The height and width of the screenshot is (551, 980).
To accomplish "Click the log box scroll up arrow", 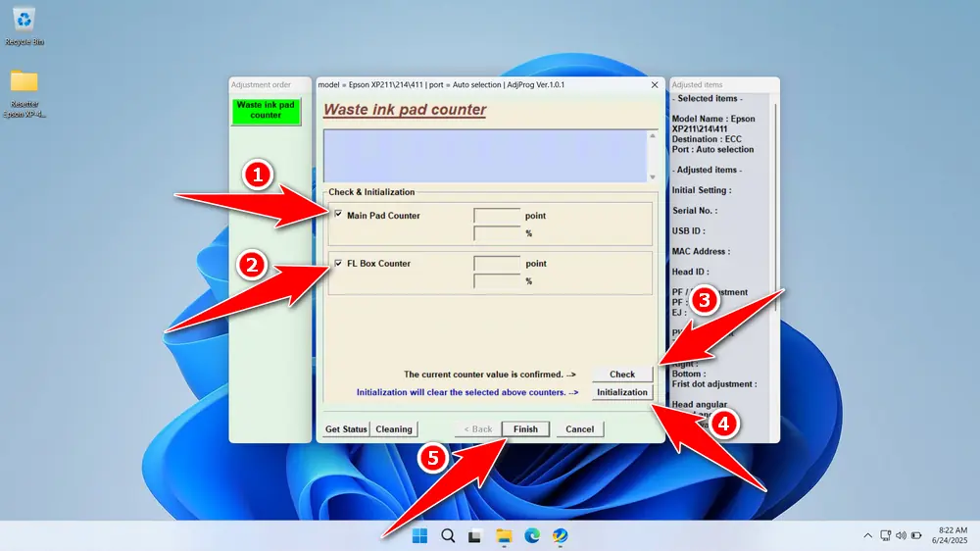I will click(653, 135).
